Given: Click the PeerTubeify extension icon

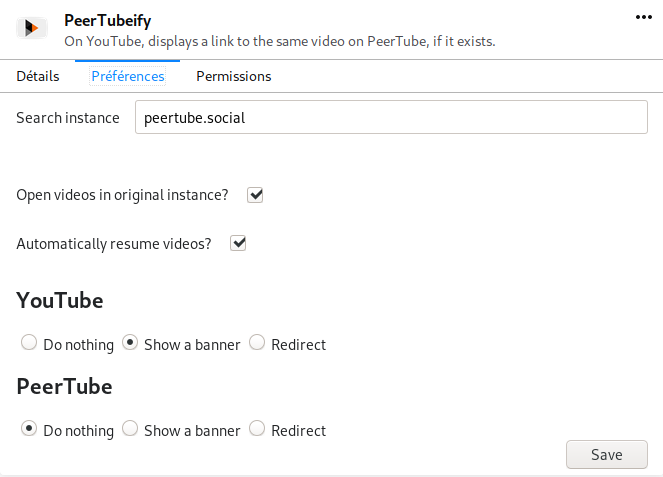Looking at the screenshot, I should 32,29.
